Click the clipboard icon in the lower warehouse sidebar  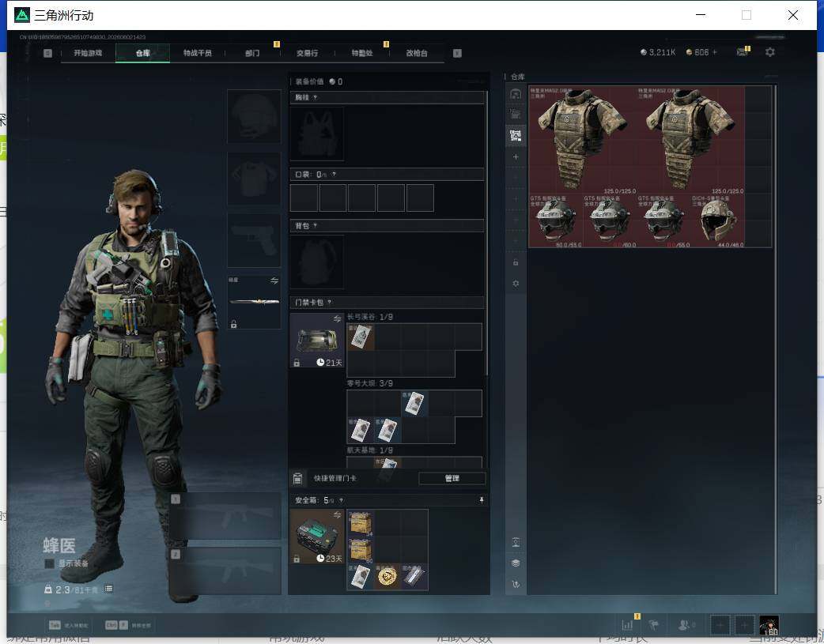point(516,542)
